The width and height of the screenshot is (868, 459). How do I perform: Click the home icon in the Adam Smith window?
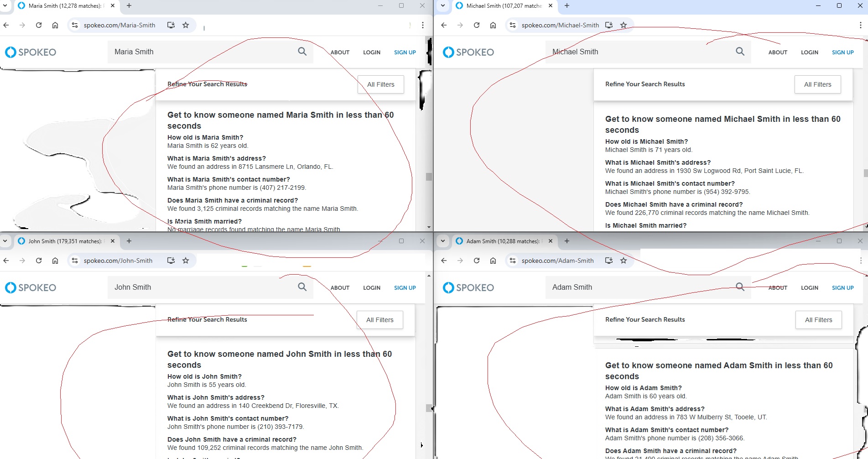pos(493,260)
